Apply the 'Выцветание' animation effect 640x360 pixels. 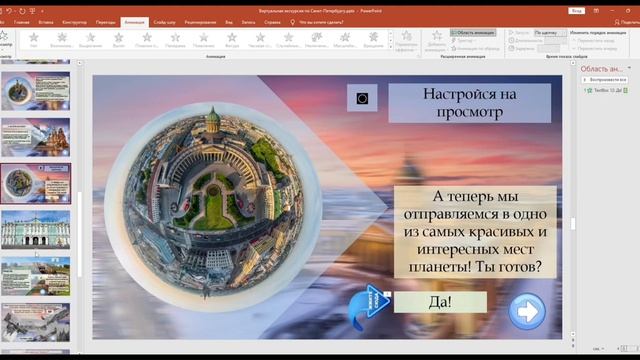click(x=90, y=40)
